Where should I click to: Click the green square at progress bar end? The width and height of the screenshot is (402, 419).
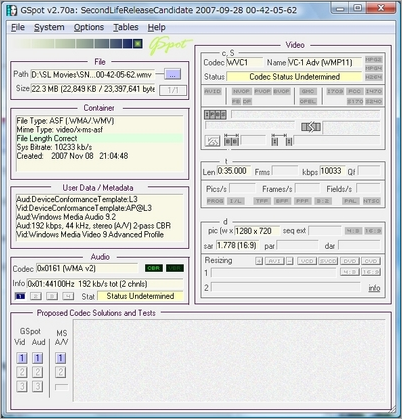137,44
